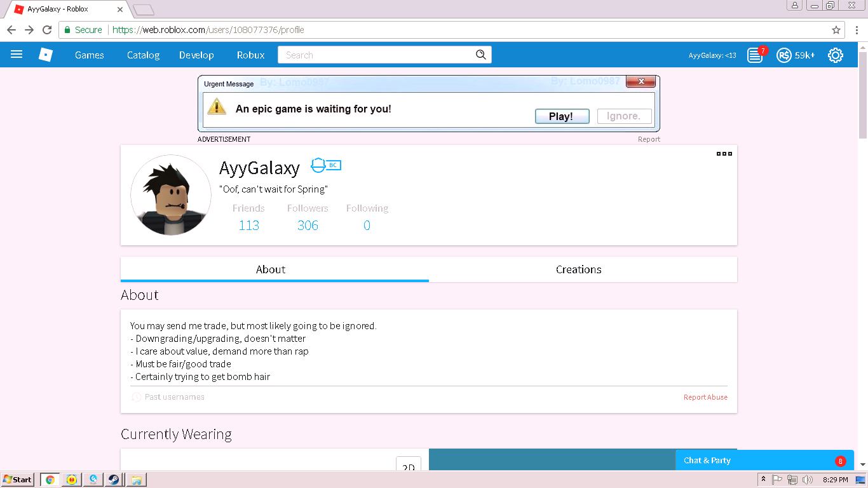
Task: Click the "Must be fair/good trade" line
Action: pos(180,364)
